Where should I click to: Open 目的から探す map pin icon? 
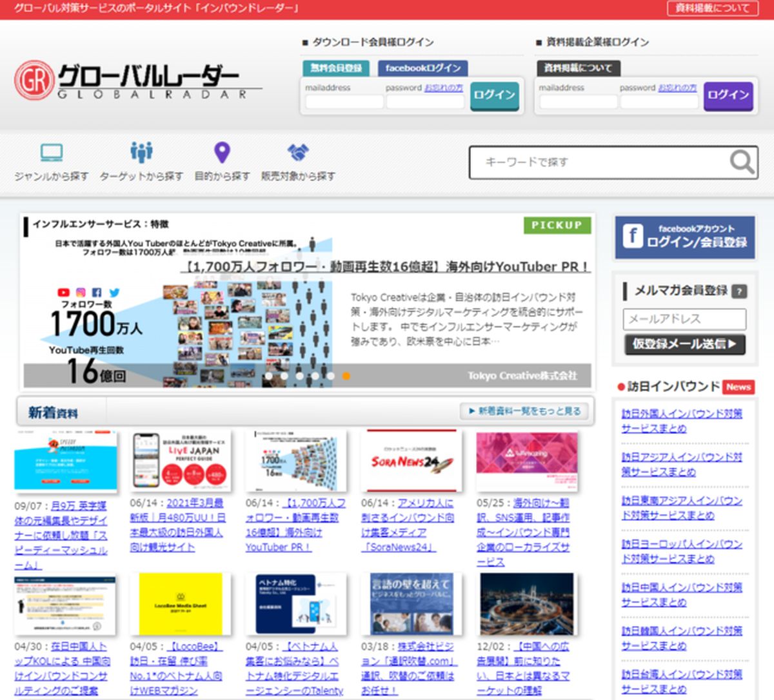point(222,153)
